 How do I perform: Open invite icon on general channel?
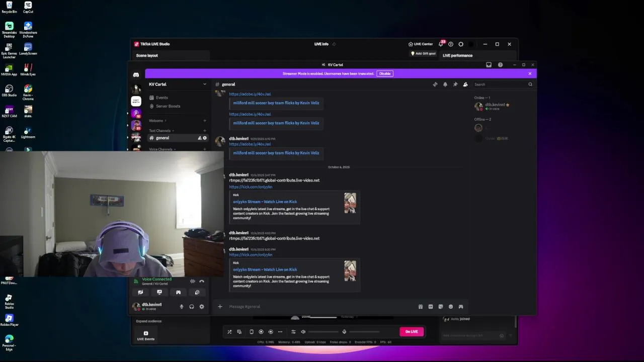click(x=200, y=138)
